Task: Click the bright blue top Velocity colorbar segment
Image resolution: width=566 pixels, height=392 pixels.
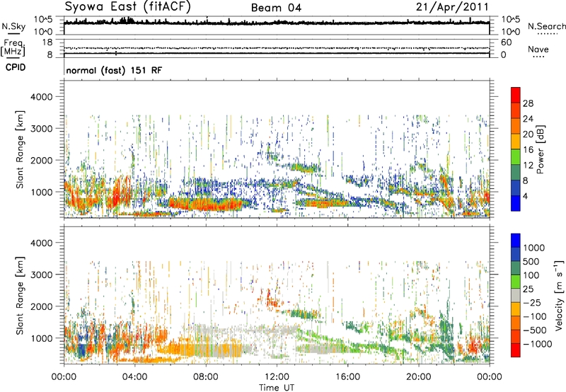Action: coord(516,241)
